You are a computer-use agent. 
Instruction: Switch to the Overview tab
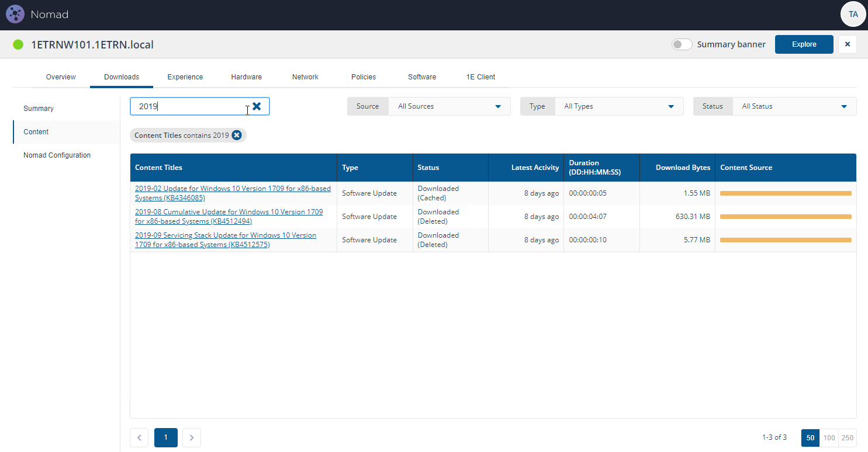point(61,77)
